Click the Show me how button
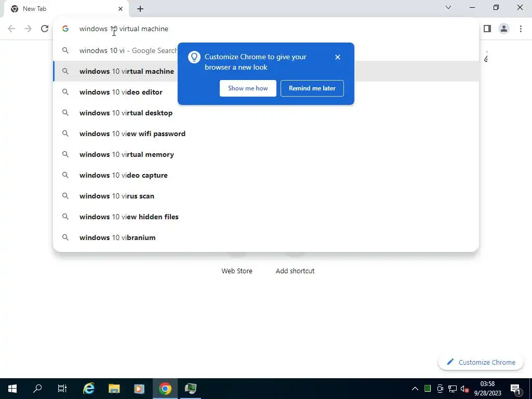Viewport: 532px width, 399px height. click(x=248, y=88)
